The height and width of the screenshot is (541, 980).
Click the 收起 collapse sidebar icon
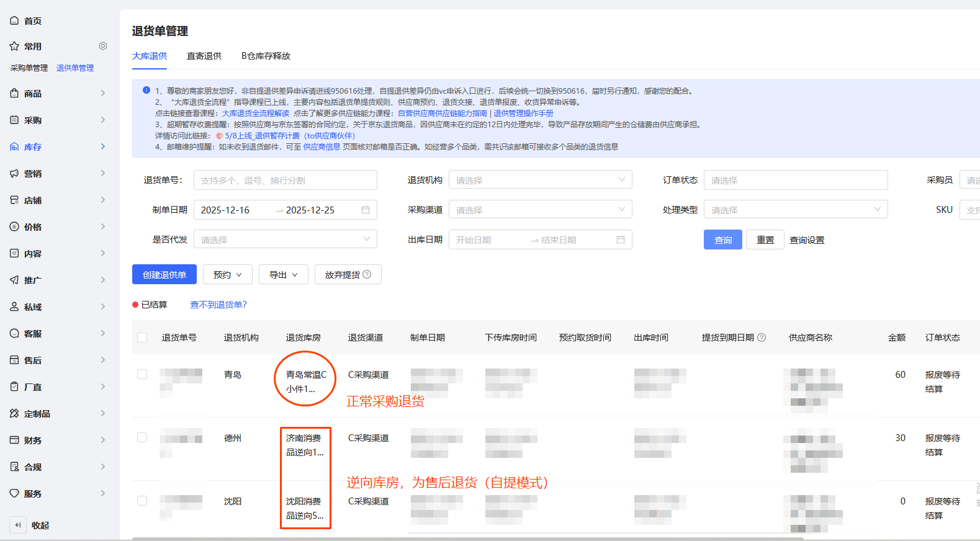point(18,525)
